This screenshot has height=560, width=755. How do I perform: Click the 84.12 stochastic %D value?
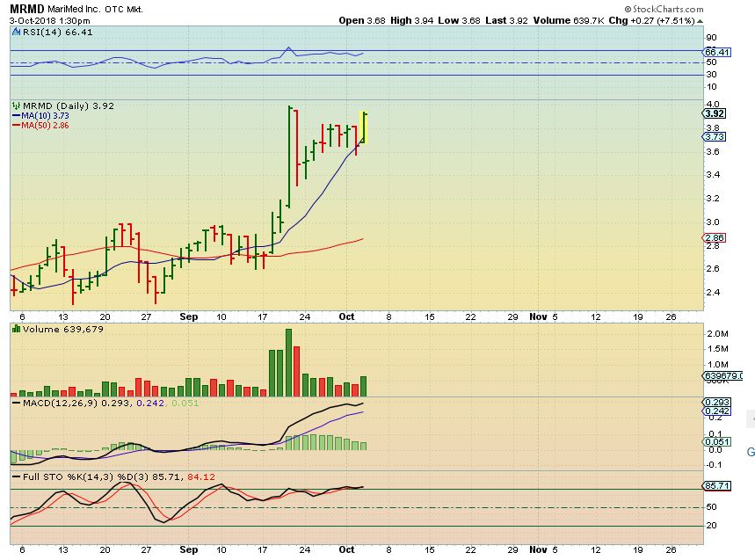pyautogui.click(x=201, y=476)
